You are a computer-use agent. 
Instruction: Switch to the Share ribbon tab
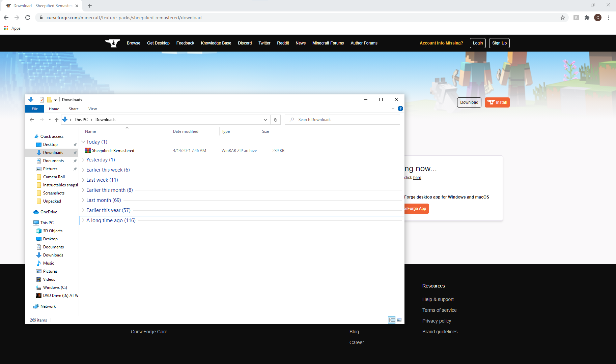[x=73, y=109]
